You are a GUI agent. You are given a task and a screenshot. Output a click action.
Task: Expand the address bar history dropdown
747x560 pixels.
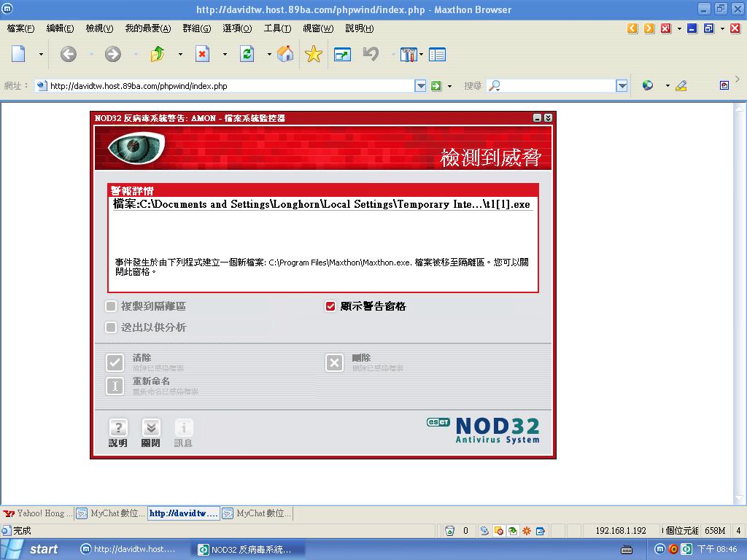(420, 86)
